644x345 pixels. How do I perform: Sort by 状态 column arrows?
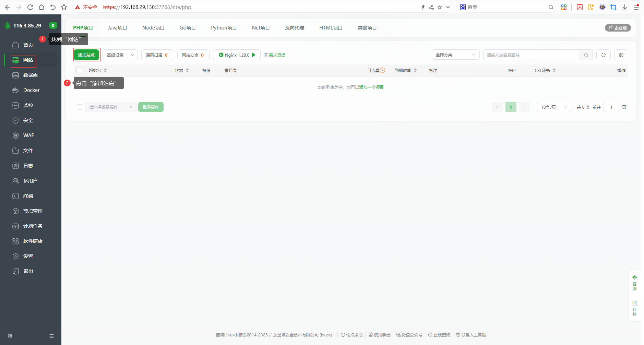(x=187, y=70)
